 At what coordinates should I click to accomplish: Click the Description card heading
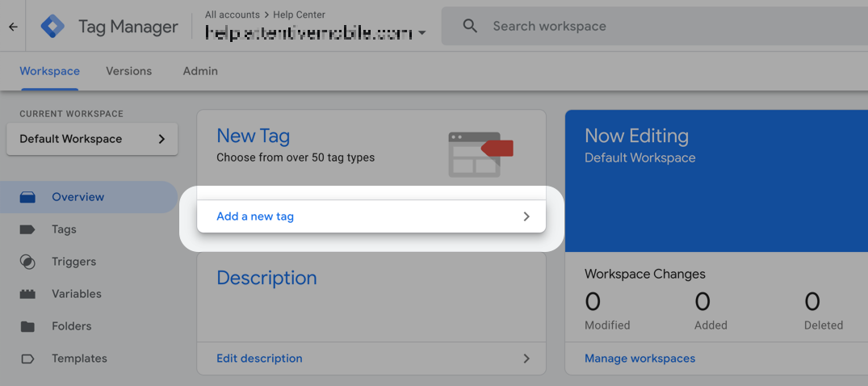[x=266, y=278]
